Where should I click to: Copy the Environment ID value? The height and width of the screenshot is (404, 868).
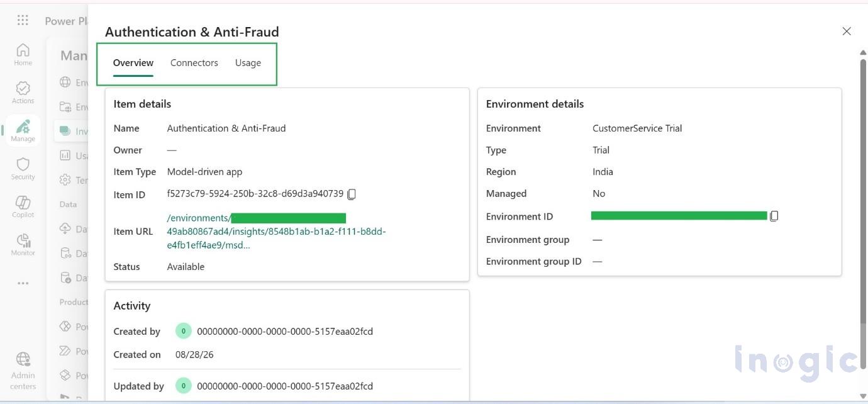pos(774,216)
